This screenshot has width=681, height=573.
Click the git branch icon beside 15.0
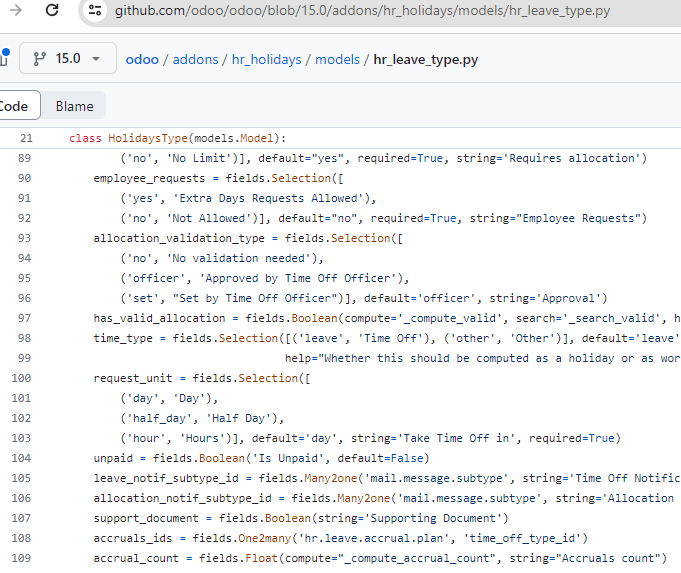click(40, 59)
